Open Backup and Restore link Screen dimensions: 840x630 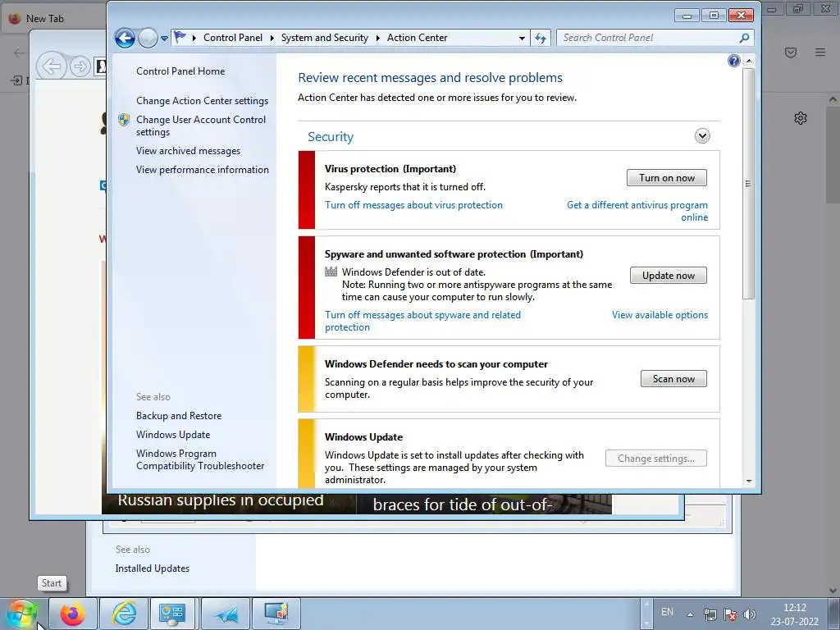coord(178,416)
